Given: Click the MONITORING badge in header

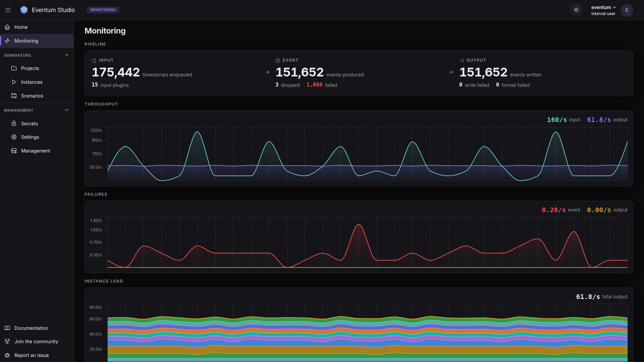Looking at the screenshot, I should [x=103, y=10].
